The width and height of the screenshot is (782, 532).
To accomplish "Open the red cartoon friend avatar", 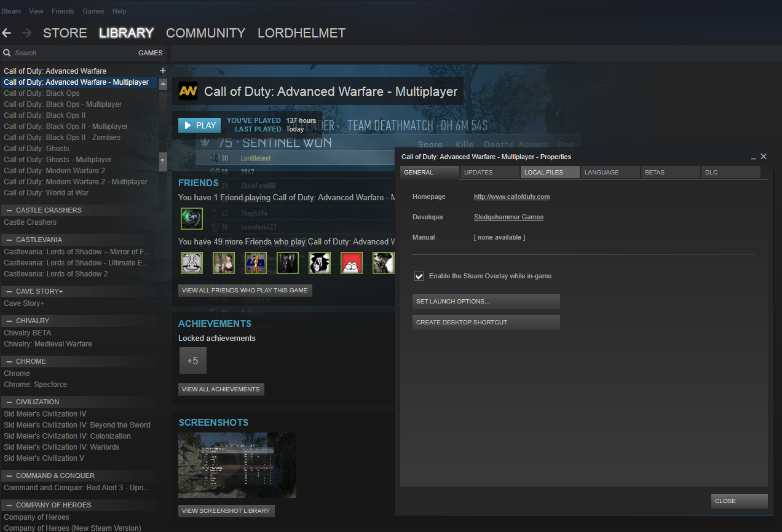I will [352, 263].
